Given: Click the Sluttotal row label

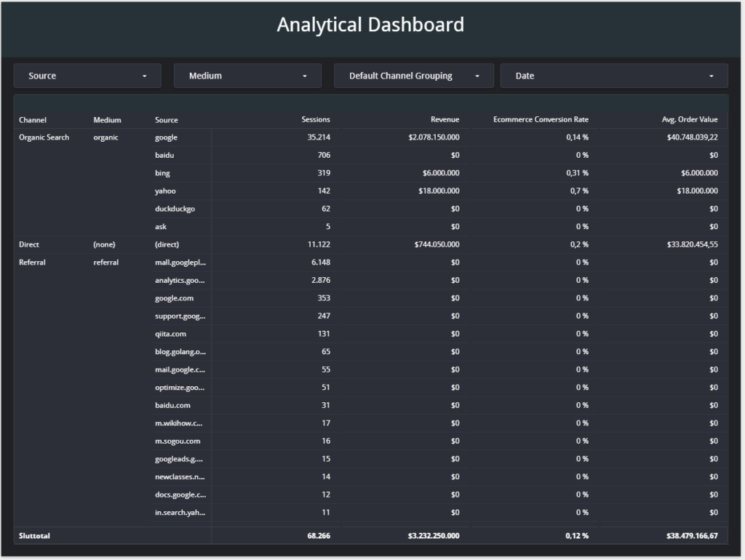Looking at the screenshot, I should (34, 536).
